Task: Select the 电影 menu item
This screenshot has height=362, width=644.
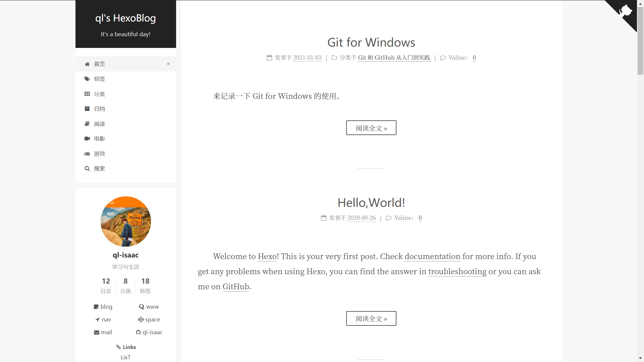Action: [x=126, y=138]
